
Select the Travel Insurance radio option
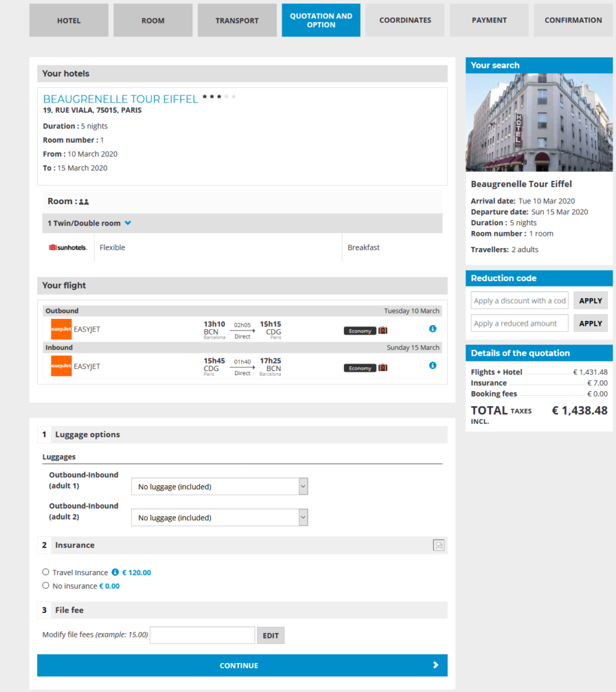click(46, 572)
